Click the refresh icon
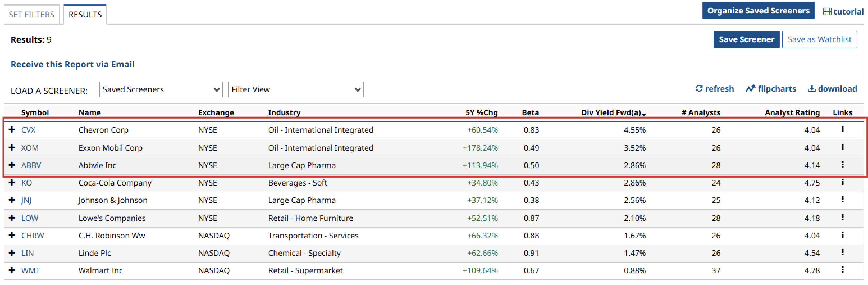 [699, 89]
